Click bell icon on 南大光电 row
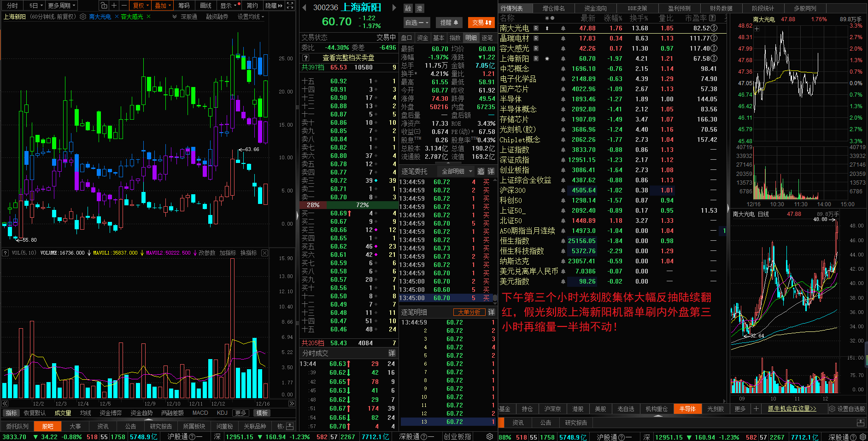Image resolution: width=868 pixels, height=441 pixels. tap(563, 28)
